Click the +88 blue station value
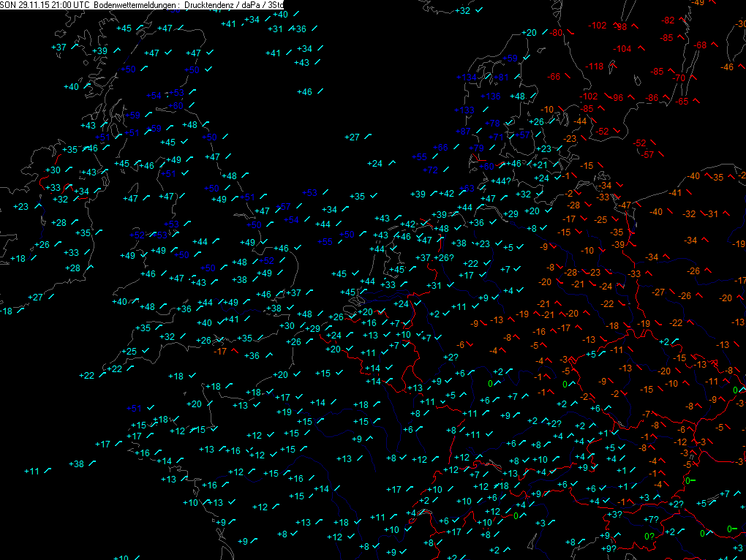Image resolution: width=746 pixels, height=560 pixels. (x=440, y=148)
